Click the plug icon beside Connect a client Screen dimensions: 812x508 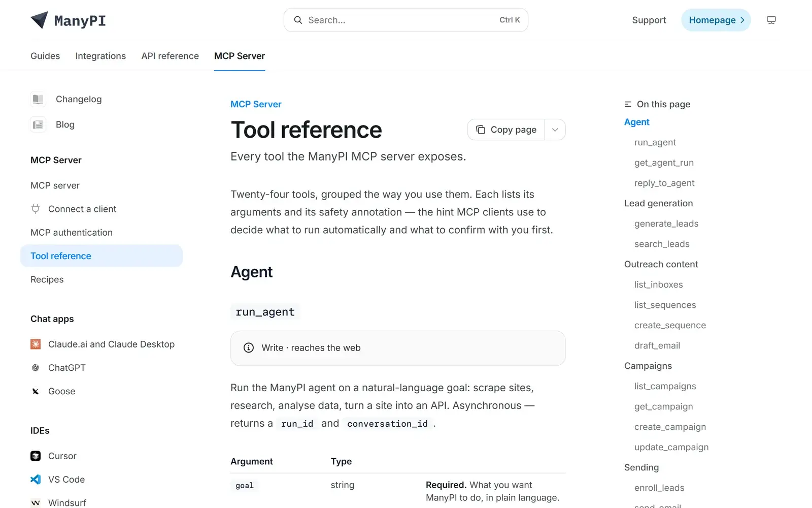pyautogui.click(x=36, y=209)
